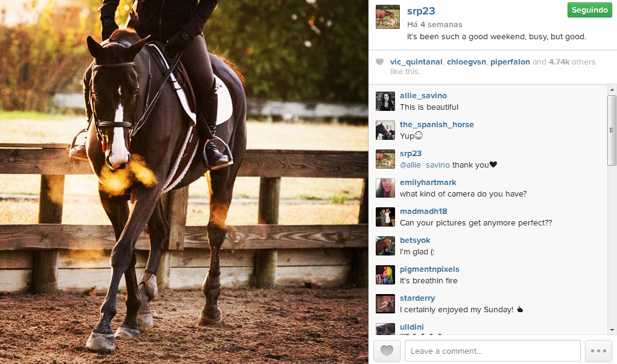Click madmadh18's avatar
This screenshot has height=364, width=617.
(x=385, y=218)
